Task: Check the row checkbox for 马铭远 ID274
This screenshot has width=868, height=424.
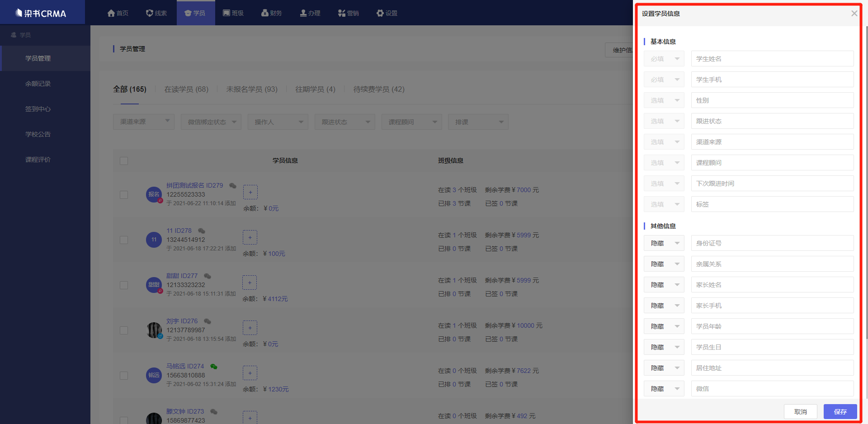Action: 124,376
